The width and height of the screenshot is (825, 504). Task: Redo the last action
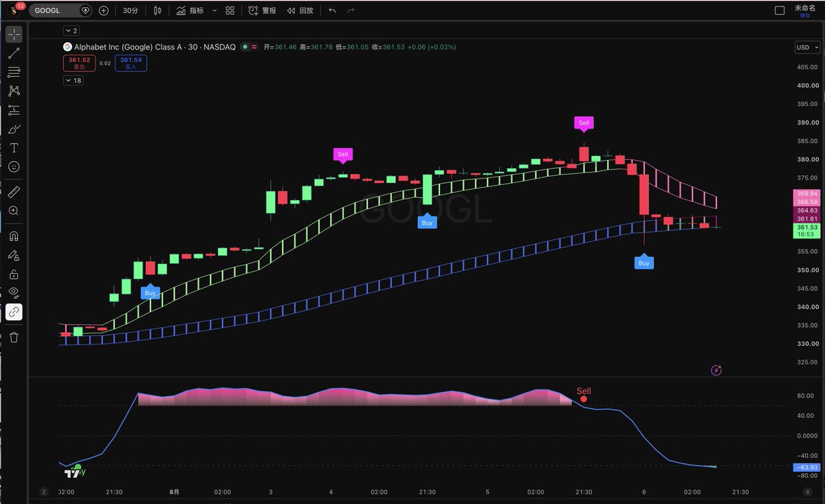coord(351,11)
